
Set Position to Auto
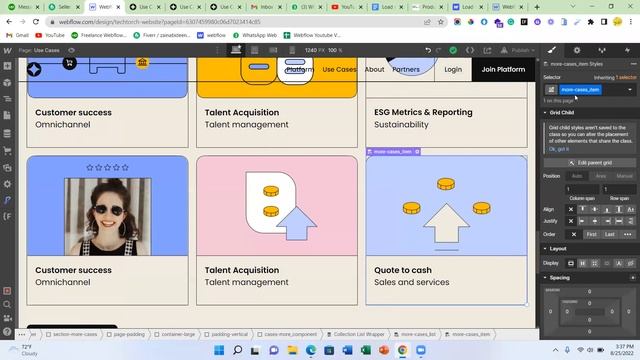(577, 176)
